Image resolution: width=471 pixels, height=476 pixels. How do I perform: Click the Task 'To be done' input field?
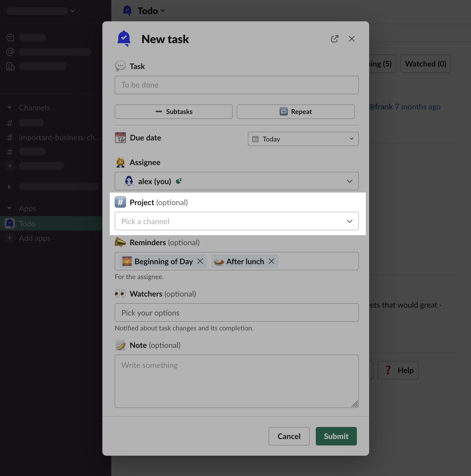(236, 85)
